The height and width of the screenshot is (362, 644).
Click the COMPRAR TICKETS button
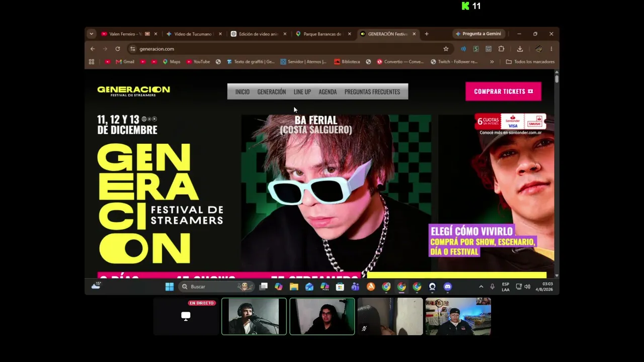503,92
